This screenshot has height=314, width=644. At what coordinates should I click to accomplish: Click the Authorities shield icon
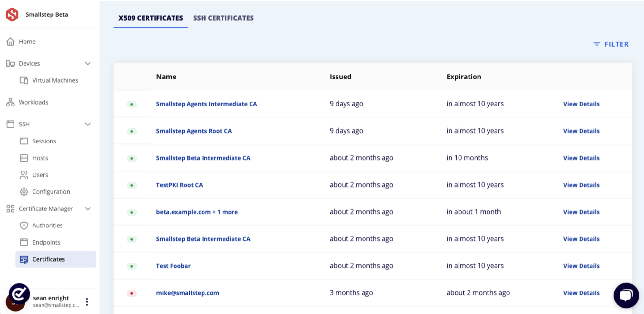[24, 226]
